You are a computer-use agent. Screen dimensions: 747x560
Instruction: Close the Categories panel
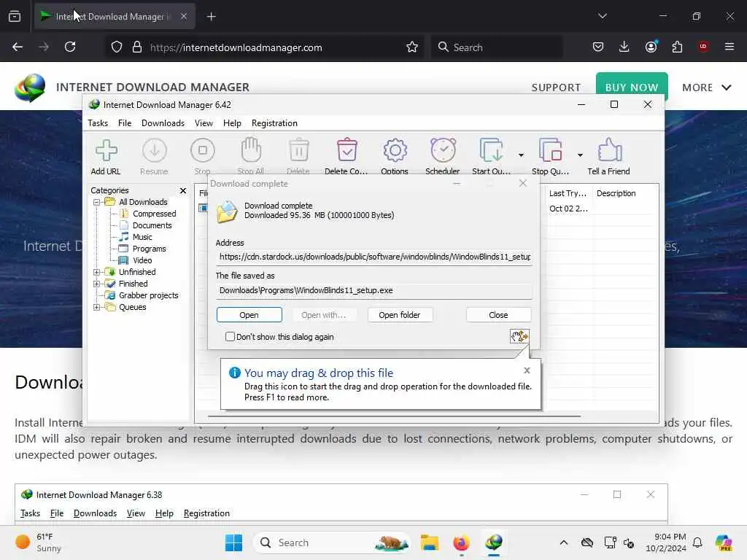pos(183,190)
